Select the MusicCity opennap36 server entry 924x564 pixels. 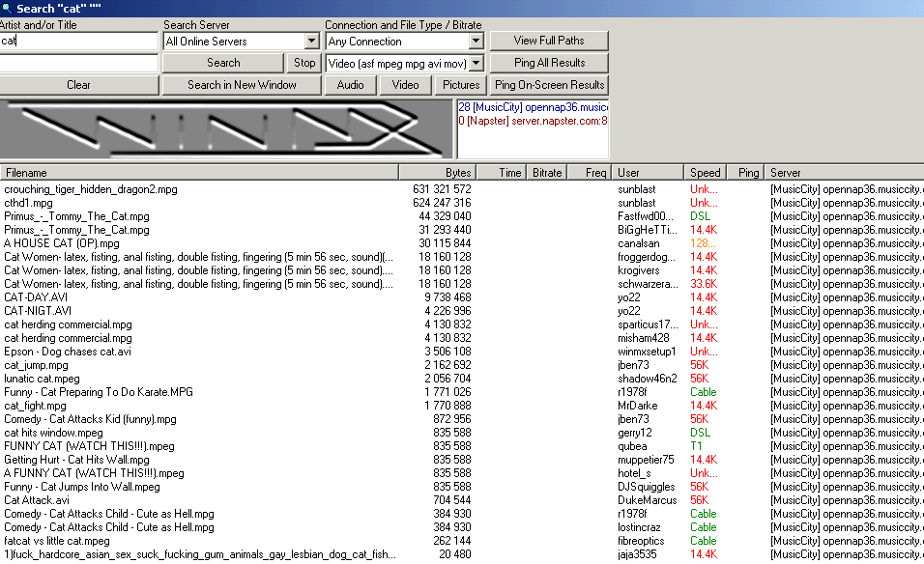(533, 107)
